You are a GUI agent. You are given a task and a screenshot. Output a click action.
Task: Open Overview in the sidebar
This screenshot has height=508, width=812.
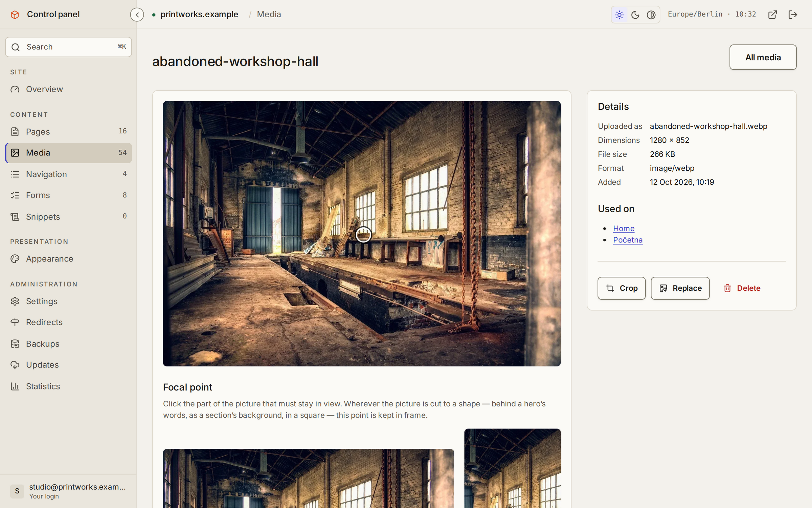68,89
